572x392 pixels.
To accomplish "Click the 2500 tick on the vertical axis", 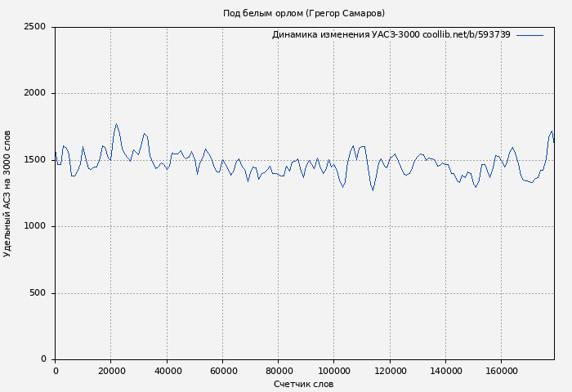I will [x=34, y=27].
